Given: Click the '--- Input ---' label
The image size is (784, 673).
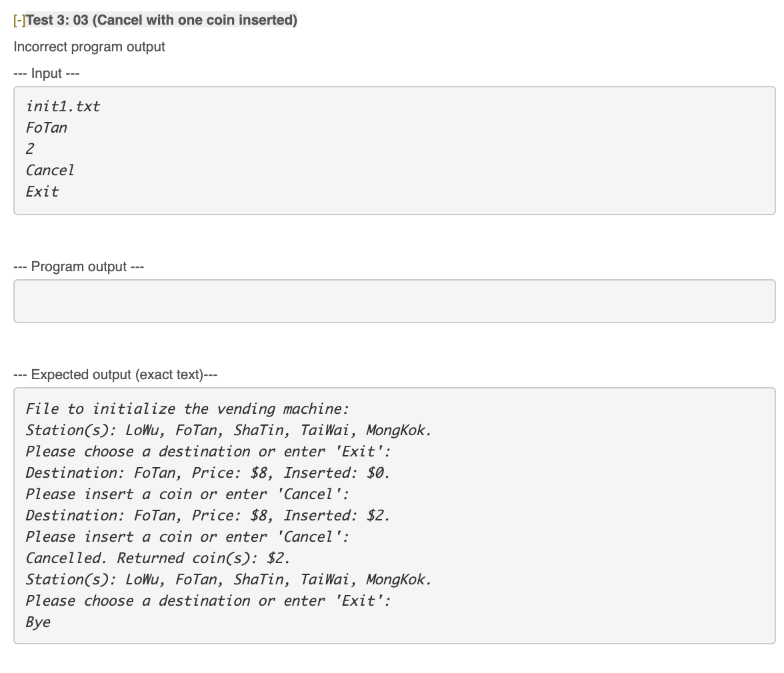Looking at the screenshot, I should pyautogui.click(x=47, y=73).
